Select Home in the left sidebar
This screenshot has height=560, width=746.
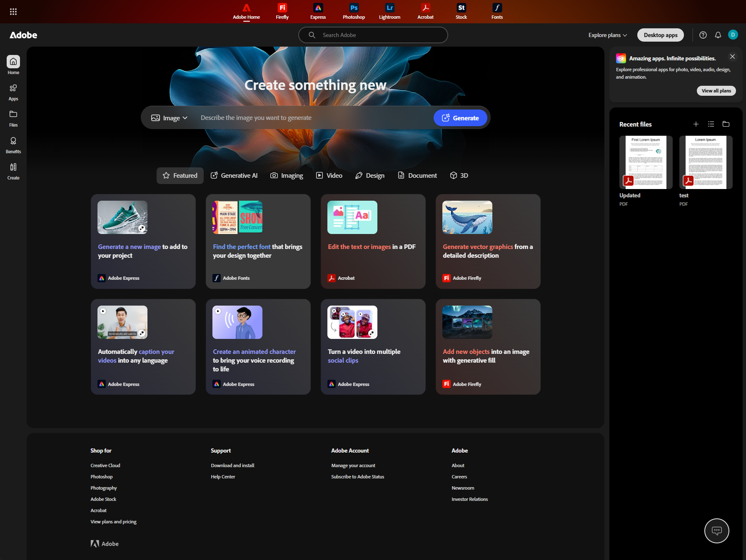13,65
